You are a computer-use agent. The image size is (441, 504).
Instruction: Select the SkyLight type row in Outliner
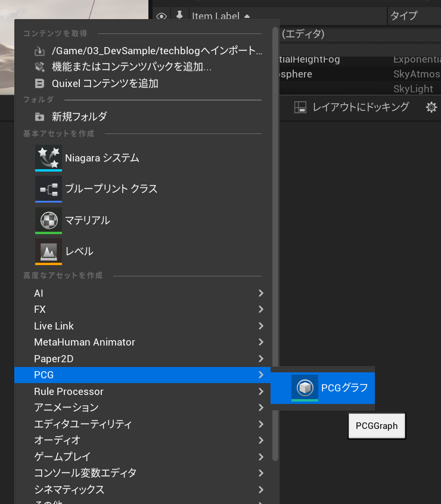pos(360,88)
